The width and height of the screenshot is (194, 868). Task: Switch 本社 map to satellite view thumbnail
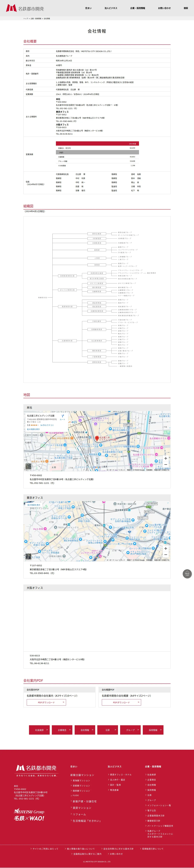pyautogui.click(x=28, y=466)
